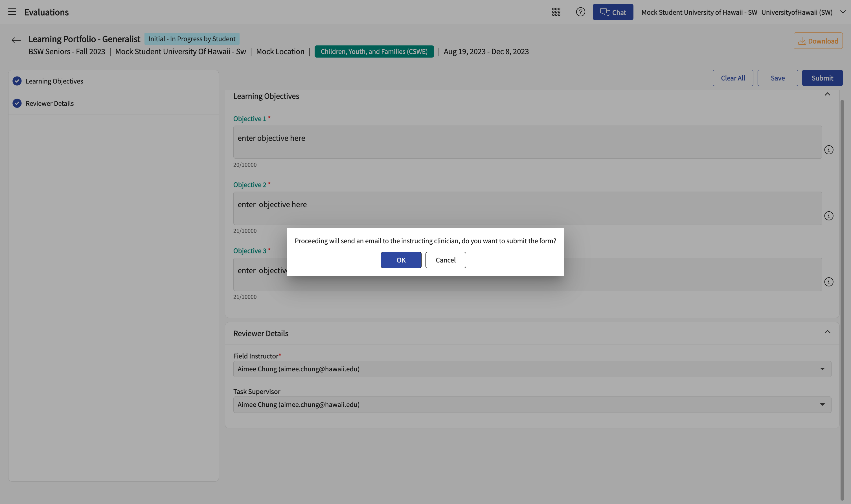Click the 20/10000 character counter

[x=245, y=165]
